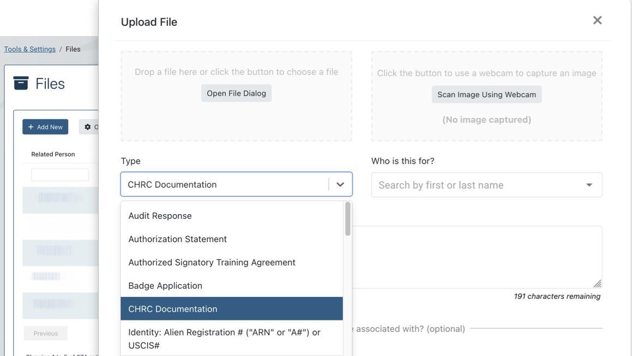Select CHRC Documentation highlighted option
The height and width of the screenshot is (356, 644).
(x=172, y=309)
